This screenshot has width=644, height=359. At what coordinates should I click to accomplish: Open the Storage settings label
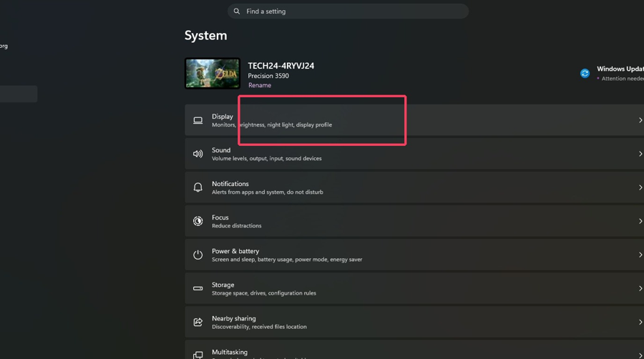tap(223, 285)
